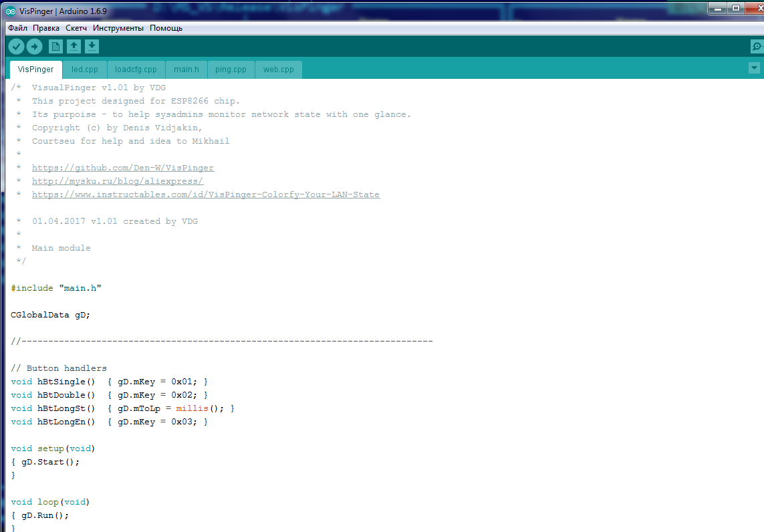Click the 0x03 value in hBtLongEn
The height and width of the screenshot is (532, 764).
(182, 422)
